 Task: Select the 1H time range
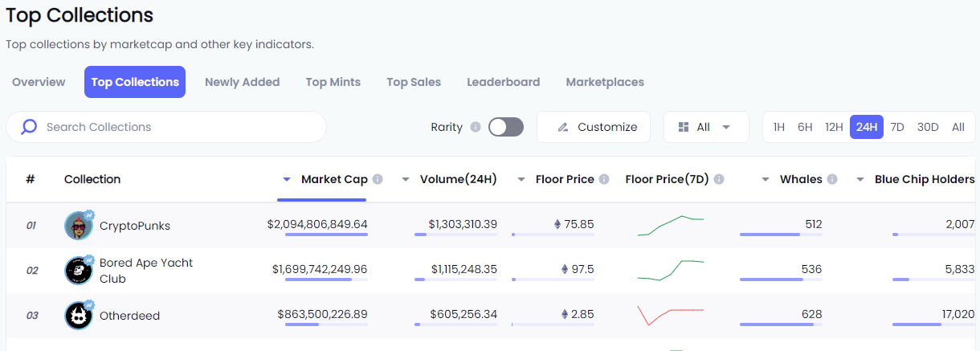[778, 127]
